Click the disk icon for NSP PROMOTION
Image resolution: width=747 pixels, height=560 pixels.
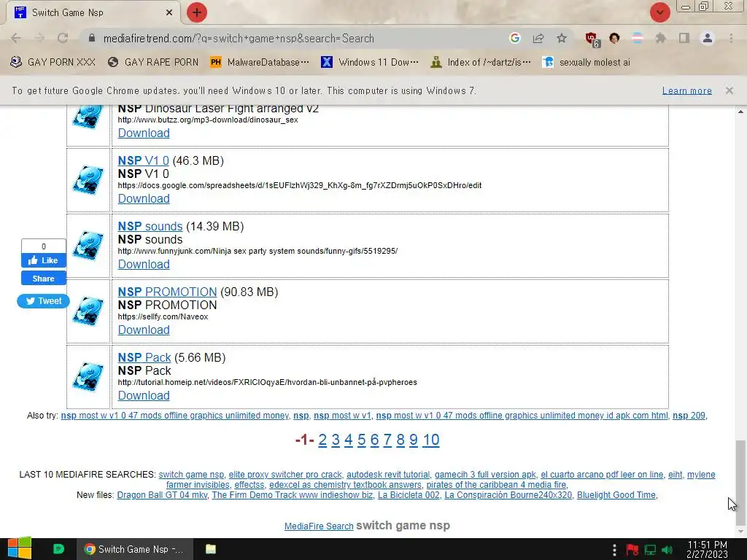click(88, 311)
